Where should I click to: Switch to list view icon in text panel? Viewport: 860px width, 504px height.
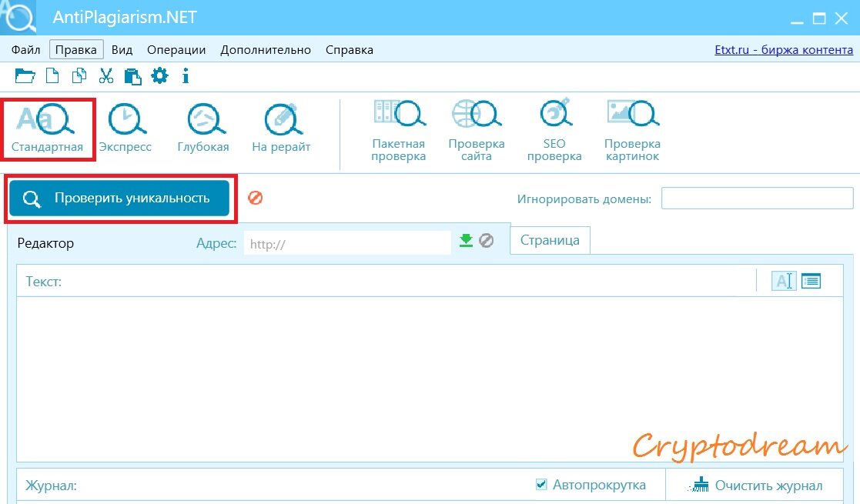coord(811,281)
